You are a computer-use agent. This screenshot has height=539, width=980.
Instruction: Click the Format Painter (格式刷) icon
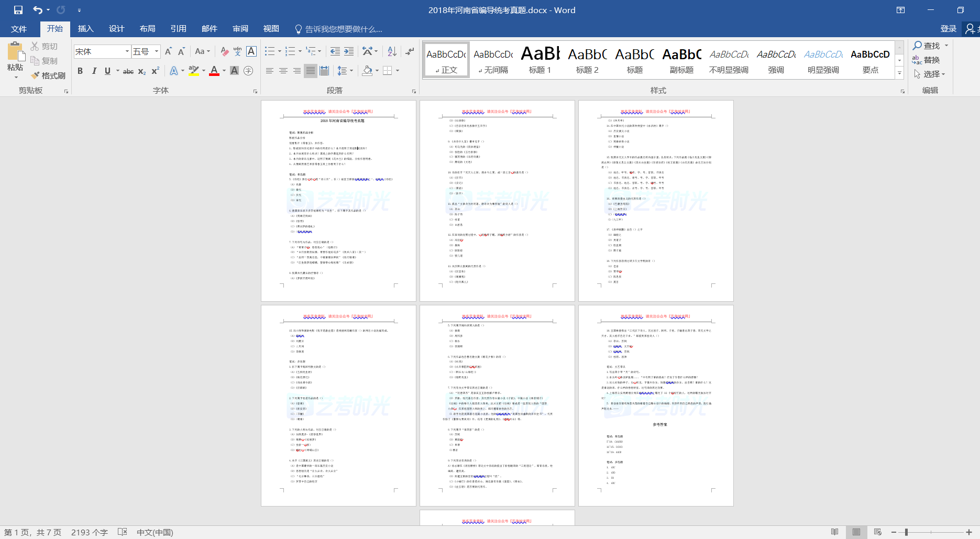[48, 75]
